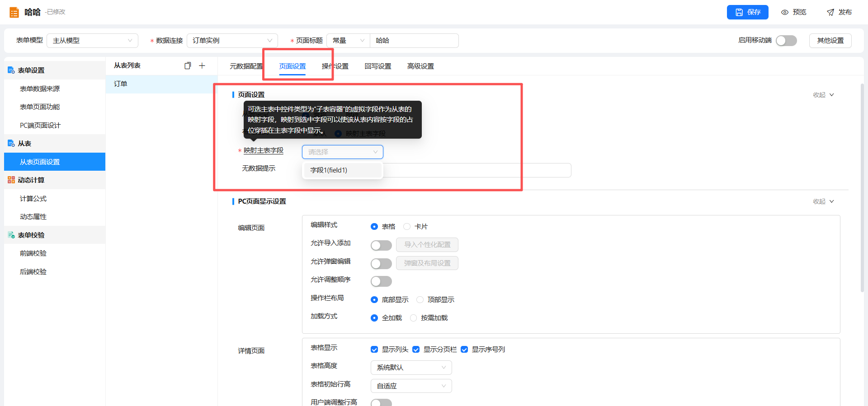Select the 底部显示 radio button
The image size is (868, 406).
(374, 300)
